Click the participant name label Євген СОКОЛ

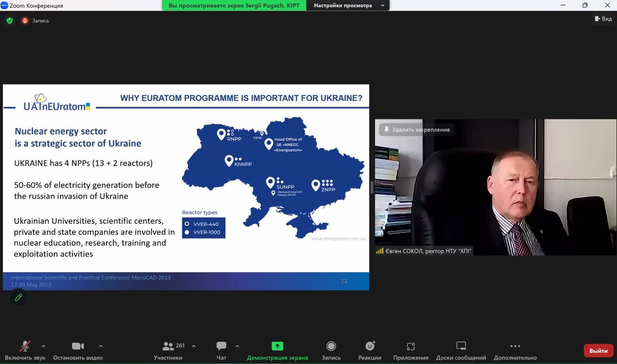click(x=428, y=251)
